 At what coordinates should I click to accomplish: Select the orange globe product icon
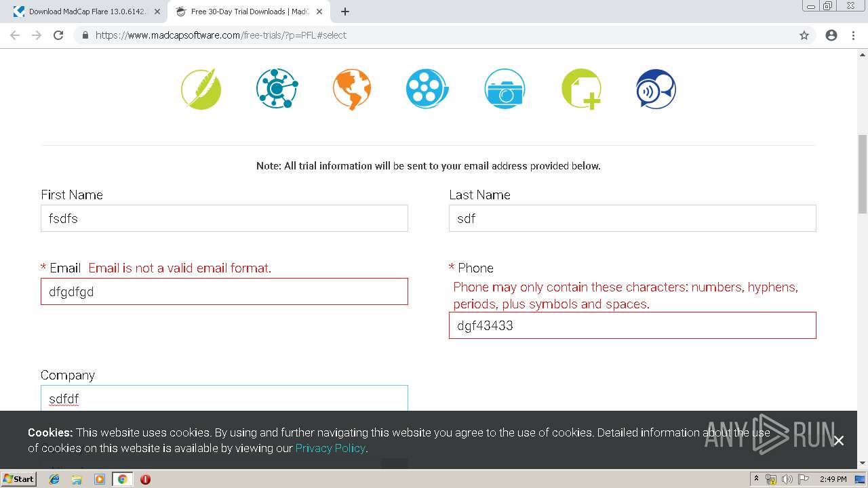coord(352,89)
